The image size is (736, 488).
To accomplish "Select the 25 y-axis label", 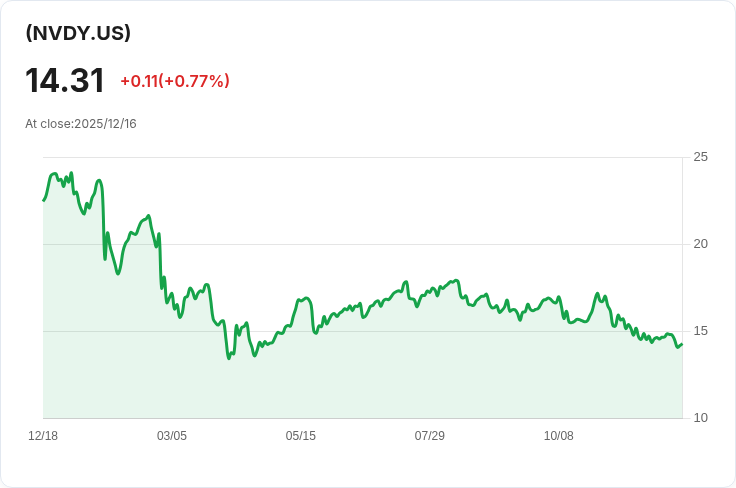I will (700, 157).
